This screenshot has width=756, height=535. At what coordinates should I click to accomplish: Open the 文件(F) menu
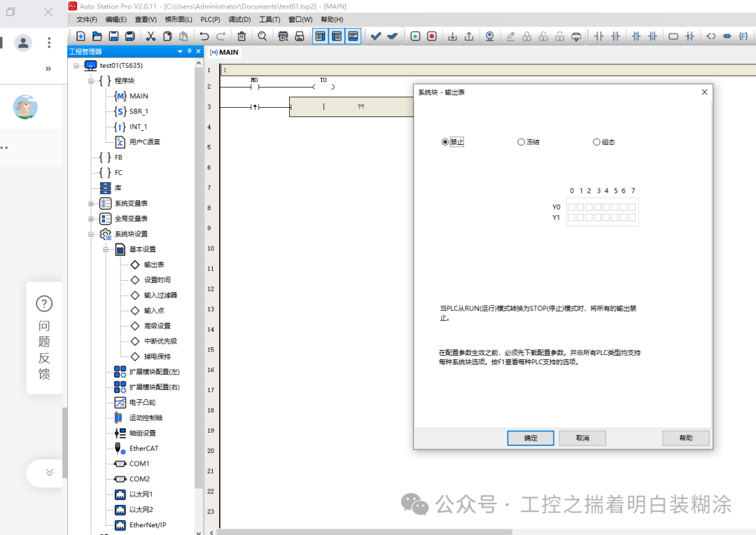point(86,20)
